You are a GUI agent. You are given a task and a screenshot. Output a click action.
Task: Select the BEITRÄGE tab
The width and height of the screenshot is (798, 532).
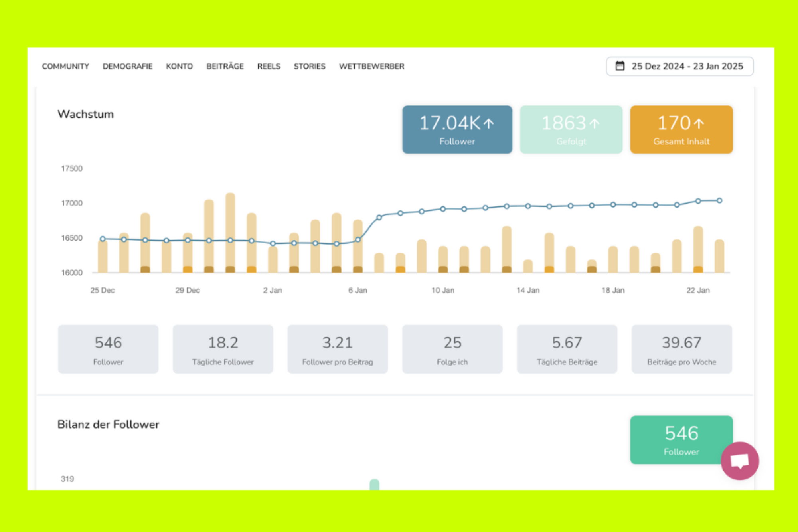(225, 66)
